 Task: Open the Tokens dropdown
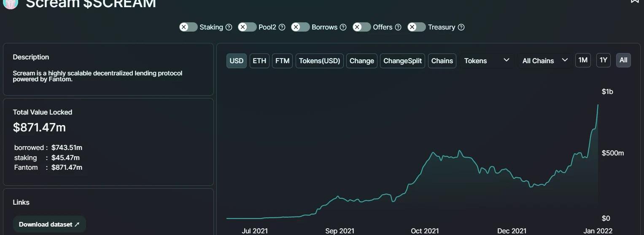point(487,61)
